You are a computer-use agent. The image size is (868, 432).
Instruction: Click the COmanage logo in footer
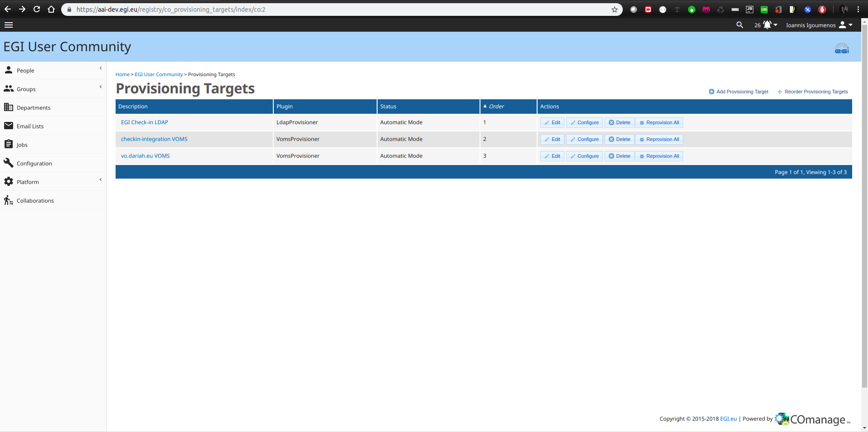coord(811,419)
